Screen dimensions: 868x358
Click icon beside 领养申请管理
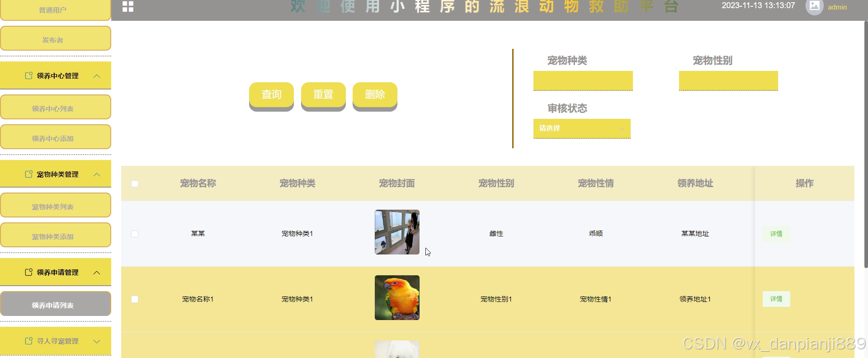(x=28, y=272)
